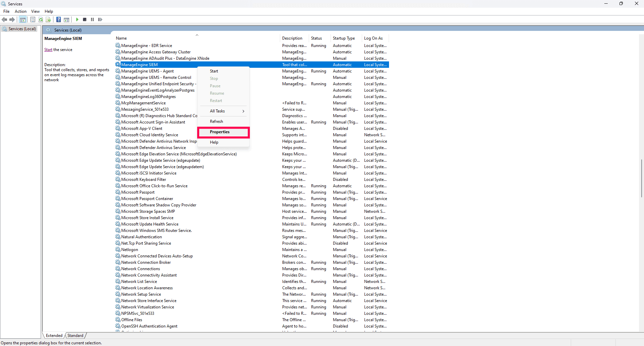The image size is (644, 346).
Task: Open the File menu
Action: point(6,11)
